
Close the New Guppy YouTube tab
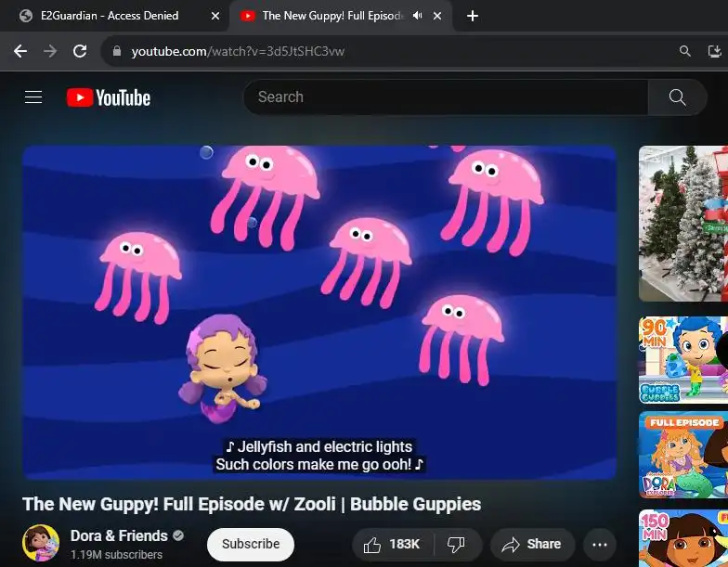tap(436, 16)
